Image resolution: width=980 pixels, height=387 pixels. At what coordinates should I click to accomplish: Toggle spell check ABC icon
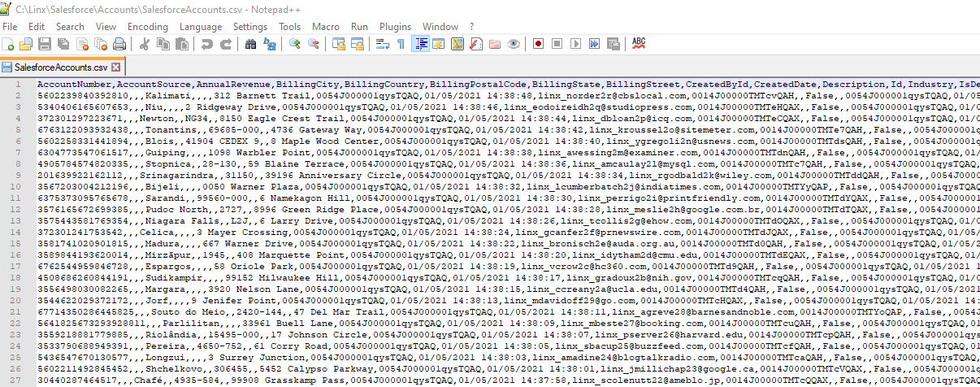tap(639, 43)
